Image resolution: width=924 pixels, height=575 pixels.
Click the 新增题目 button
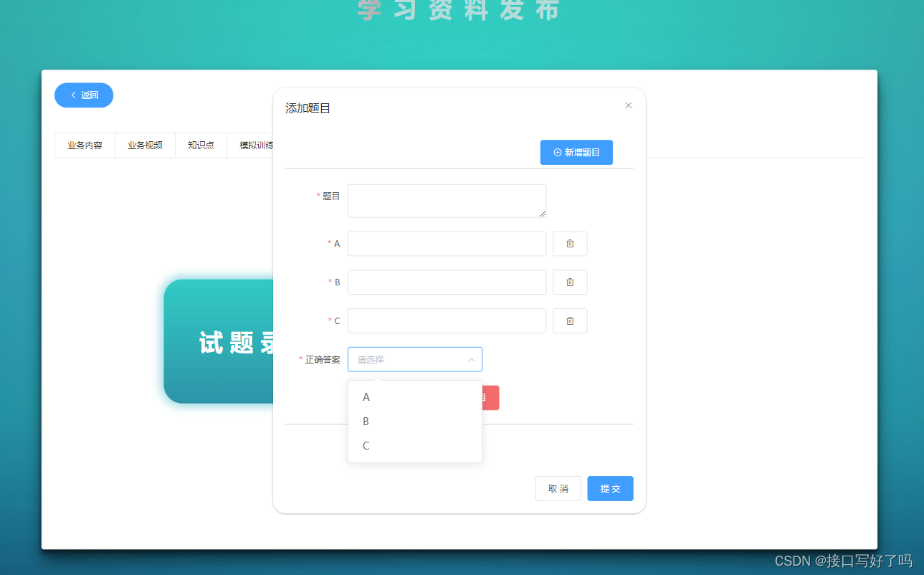[x=576, y=153]
